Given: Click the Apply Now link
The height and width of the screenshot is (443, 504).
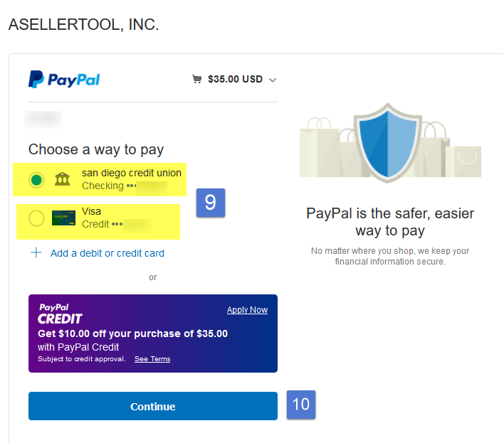Looking at the screenshot, I should point(247,310).
